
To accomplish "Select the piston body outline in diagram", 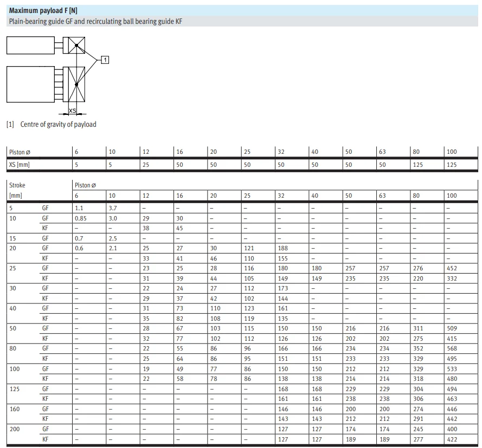I will coord(30,84).
